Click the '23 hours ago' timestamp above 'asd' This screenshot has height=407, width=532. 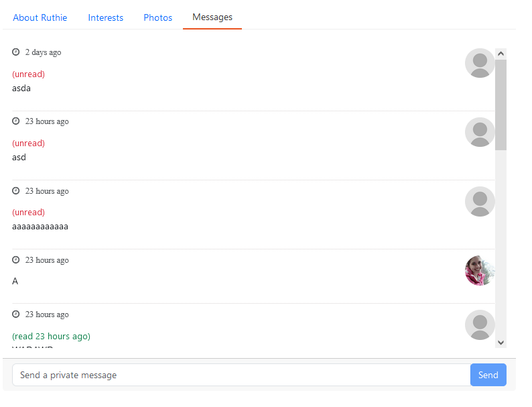[x=47, y=121]
